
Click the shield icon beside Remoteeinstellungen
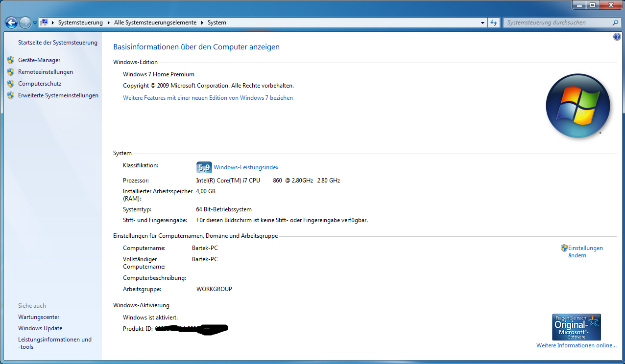[11, 72]
